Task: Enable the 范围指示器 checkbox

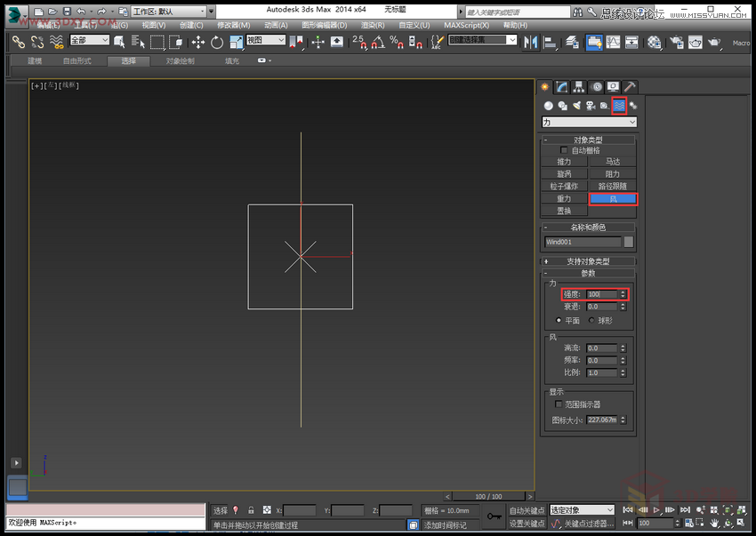Action: tap(558, 404)
